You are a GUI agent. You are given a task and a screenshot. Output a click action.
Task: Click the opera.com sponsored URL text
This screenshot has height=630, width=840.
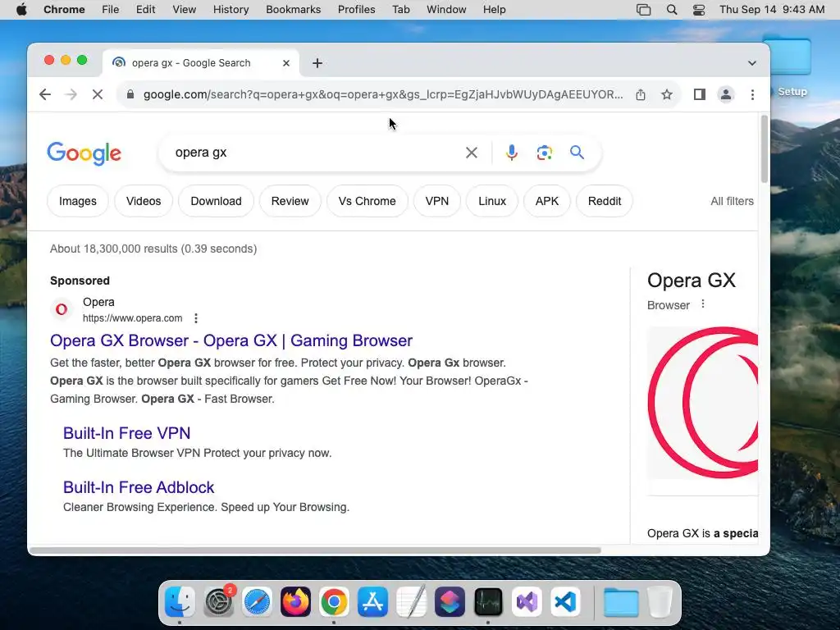(132, 318)
